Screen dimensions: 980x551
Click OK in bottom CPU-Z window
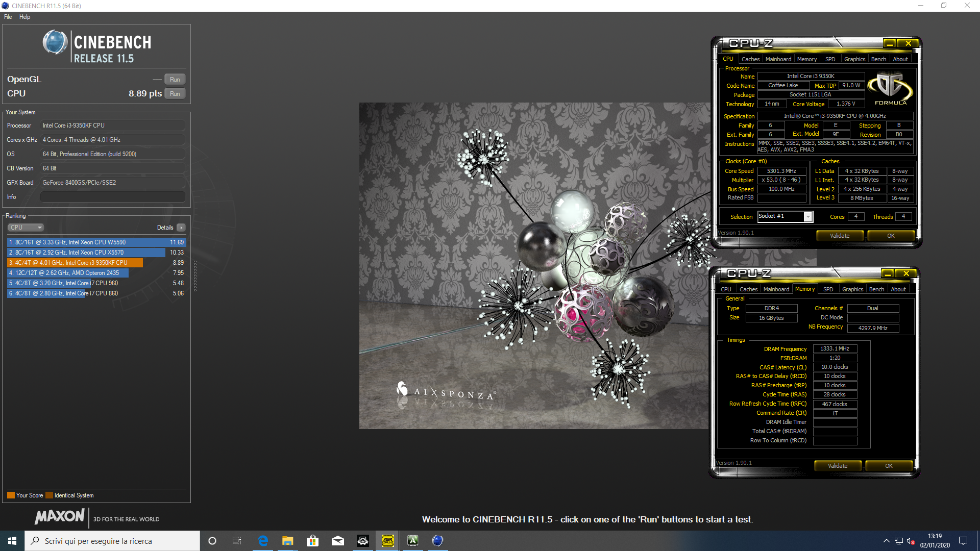(889, 466)
